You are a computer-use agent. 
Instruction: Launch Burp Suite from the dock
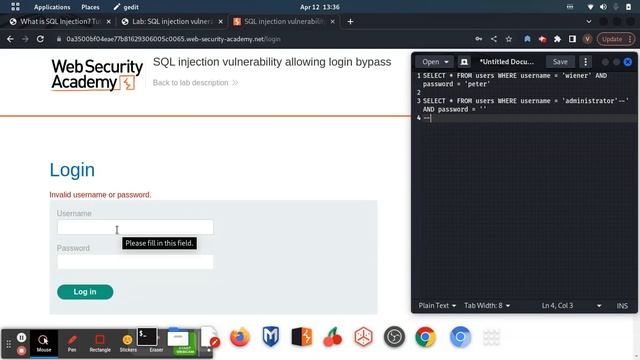(x=302, y=337)
